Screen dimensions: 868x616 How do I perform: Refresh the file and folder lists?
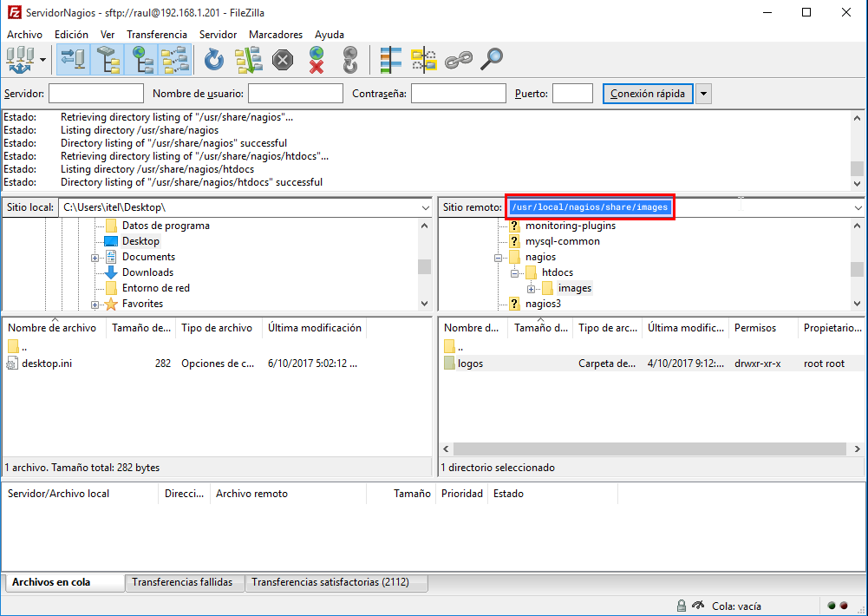213,59
